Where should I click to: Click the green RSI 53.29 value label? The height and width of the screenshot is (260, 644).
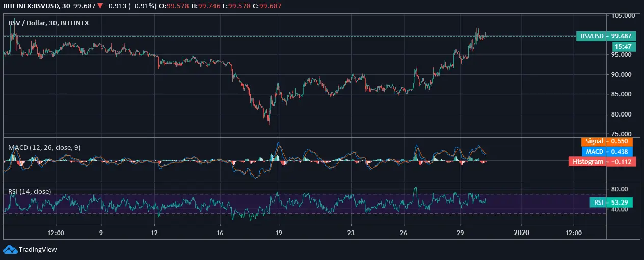[x=611, y=203]
